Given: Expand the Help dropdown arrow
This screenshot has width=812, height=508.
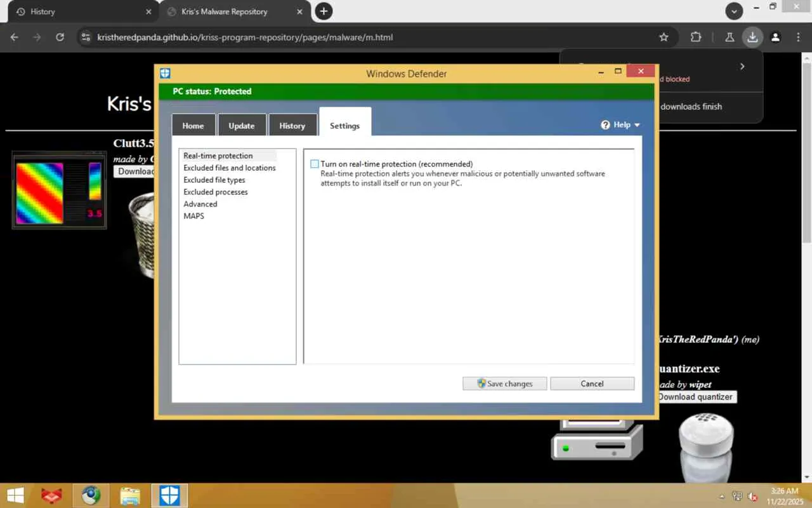Looking at the screenshot, I should coord(637,125).
